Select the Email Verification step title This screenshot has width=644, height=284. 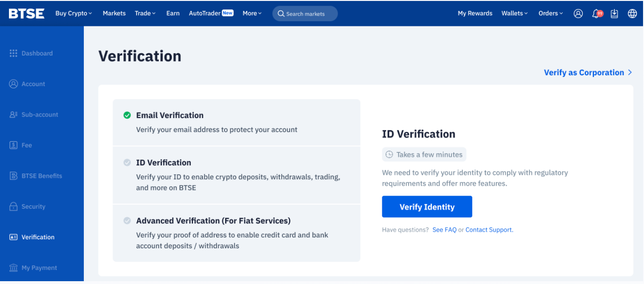point(170,115)
